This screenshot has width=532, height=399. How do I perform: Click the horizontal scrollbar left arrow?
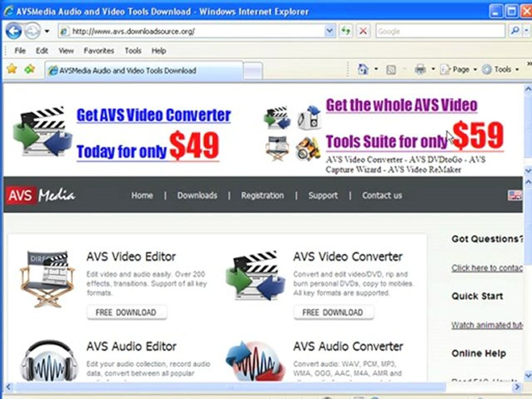tap(8, 387)
